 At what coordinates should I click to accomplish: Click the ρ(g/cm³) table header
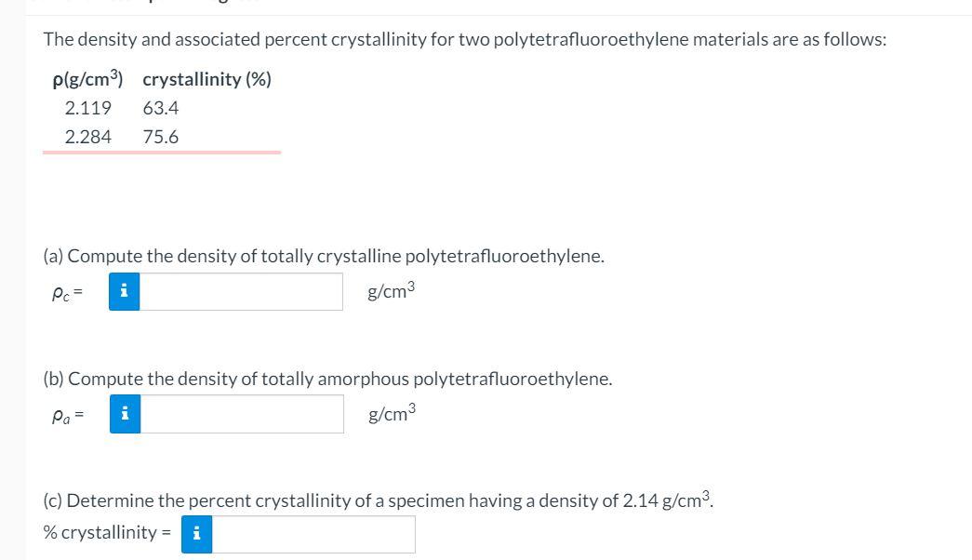point(87,78)
